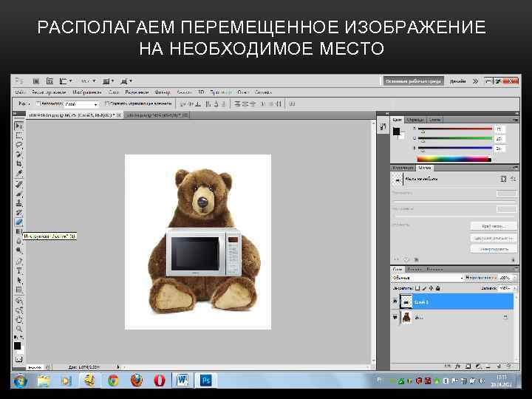Select the Healing Brush tool
Screen dimensions: 532x399
[19, 185]
